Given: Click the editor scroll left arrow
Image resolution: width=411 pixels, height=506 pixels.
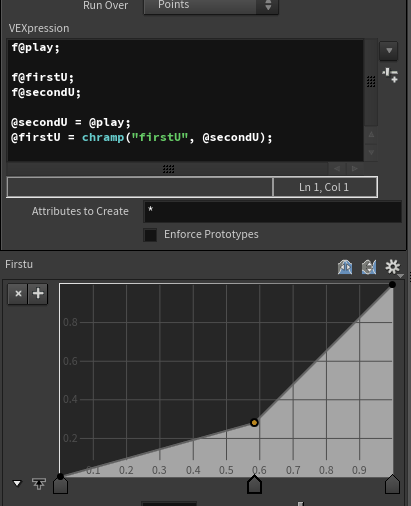Looking at the screenshot, I should 337,169.
